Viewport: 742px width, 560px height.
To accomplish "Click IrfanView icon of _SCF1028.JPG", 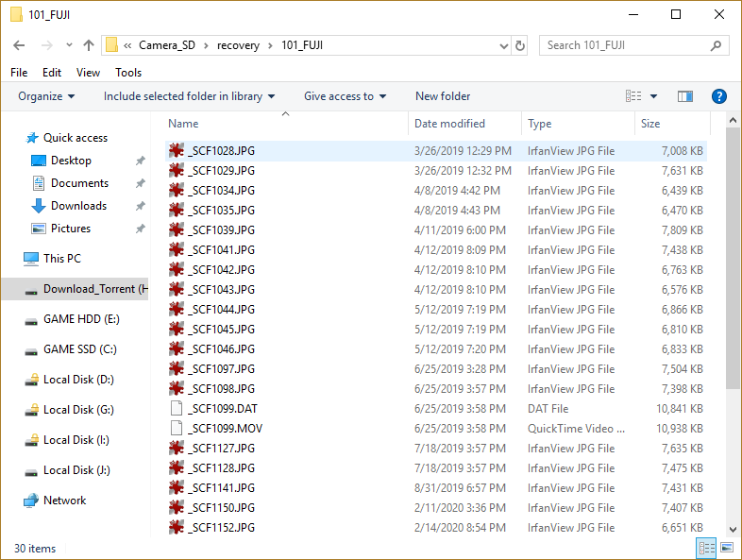I will click(x=177, y=150).
